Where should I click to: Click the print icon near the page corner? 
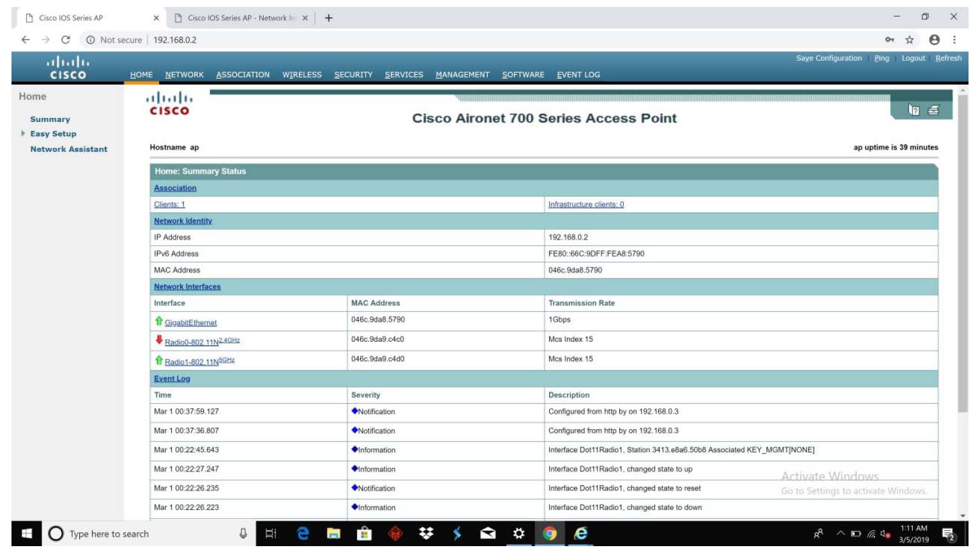[933, 109]
